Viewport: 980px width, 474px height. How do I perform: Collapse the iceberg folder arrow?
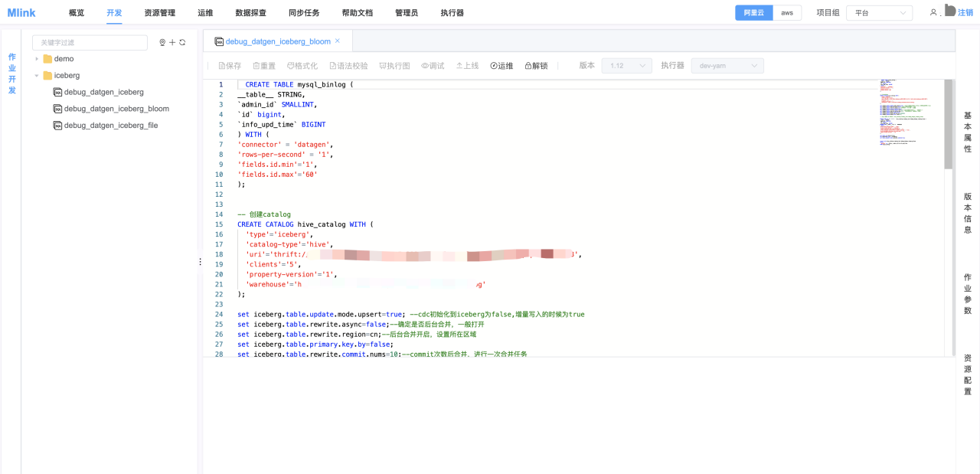(x=37, y=76)
